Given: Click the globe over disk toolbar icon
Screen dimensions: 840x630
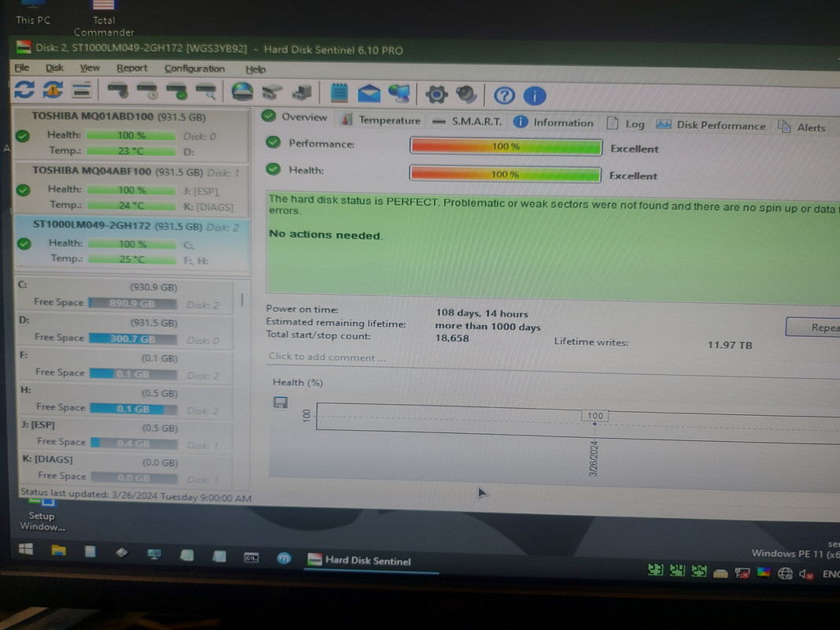Looking at the screenshot, I should (242, 92).
